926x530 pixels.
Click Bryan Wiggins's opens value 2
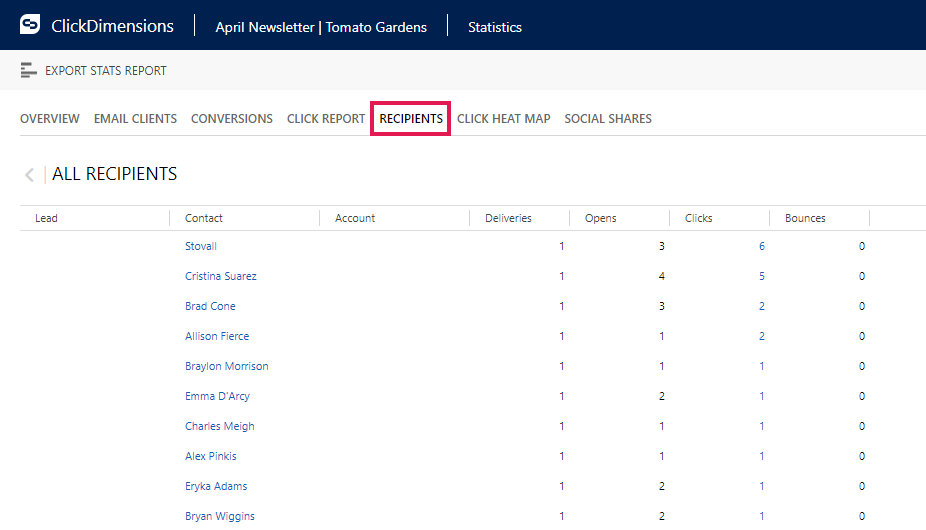(x=661, y=516)
